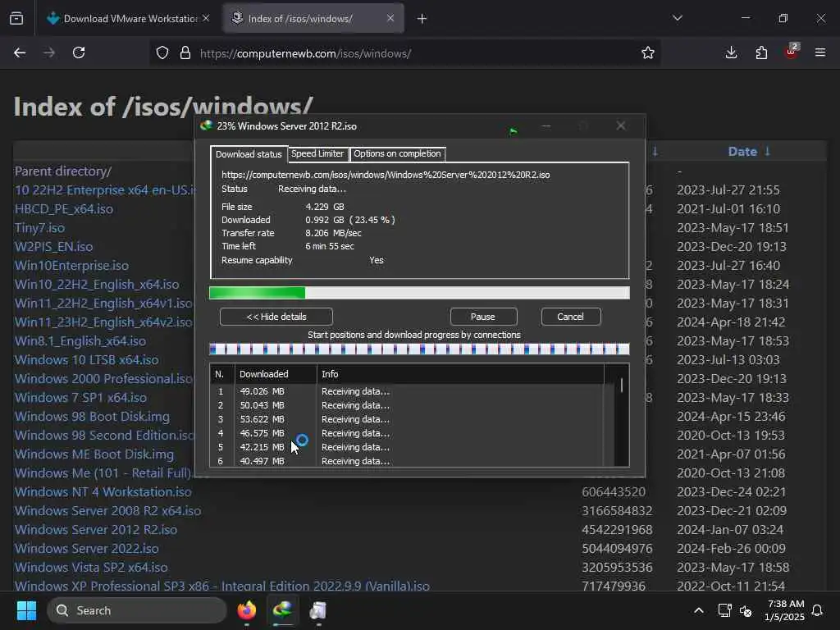Image resolution: width=840 pixels, height=630 pixels.
Task: Open the Windows Start menu
Action: click(x=26, y=610)
